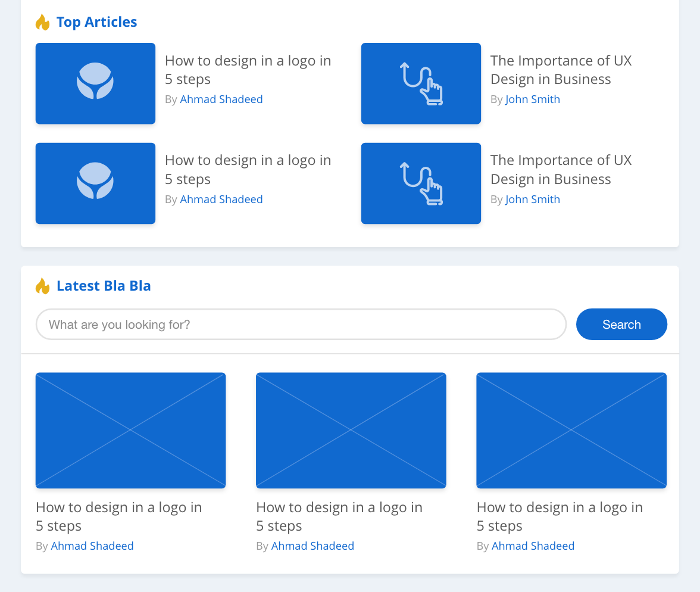Click the flame icon beside Latest Bla Bla

[43, 285]
